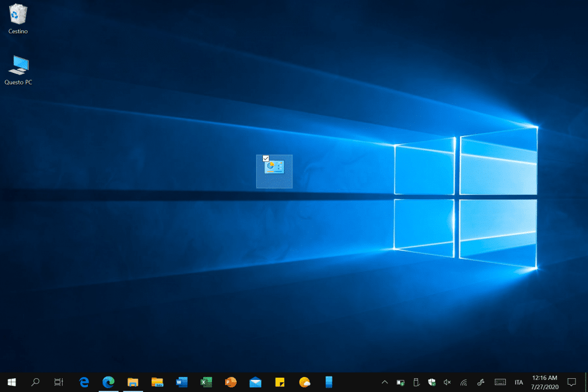Viewport: 588px width, 392px height.
Task: Open the Windows Start menu
Action: [x=11, y=382]
